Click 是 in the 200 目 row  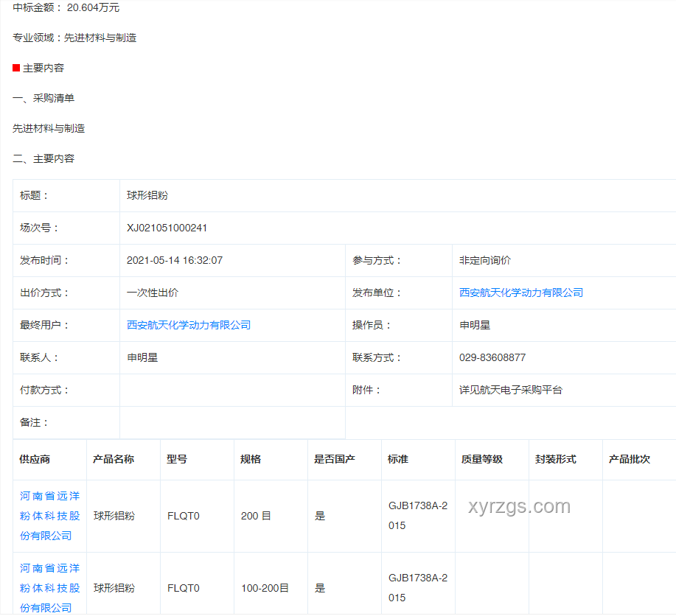[320, 516]
